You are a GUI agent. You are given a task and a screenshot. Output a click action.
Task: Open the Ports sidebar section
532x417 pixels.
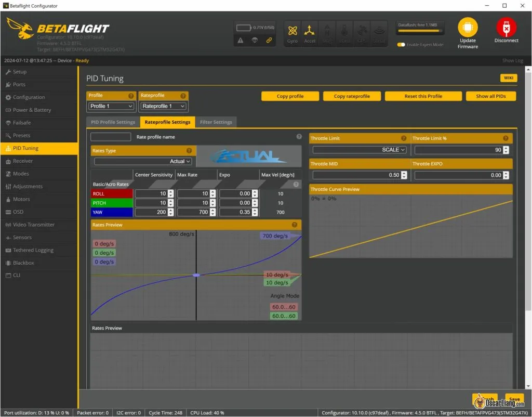click(x=39, y=85)
